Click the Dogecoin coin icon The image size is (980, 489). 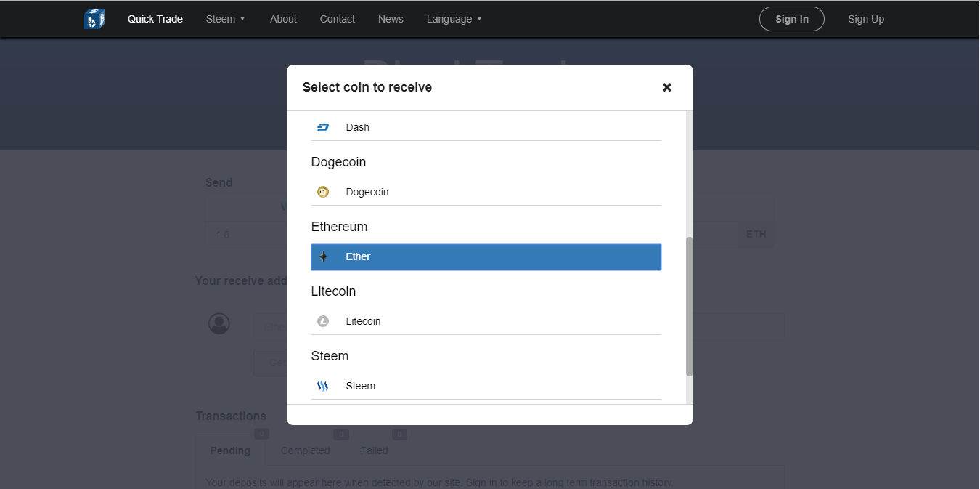point(323,192)
